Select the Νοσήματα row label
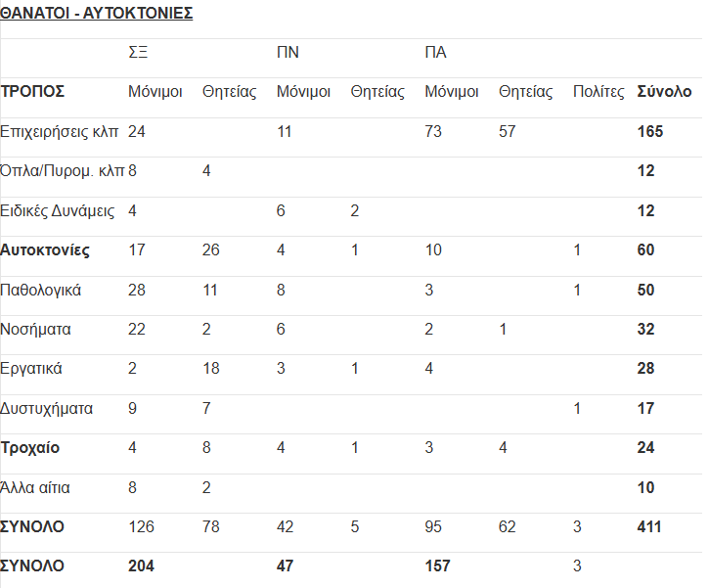Viewport: 709px width, 588px height. [36, 330]
